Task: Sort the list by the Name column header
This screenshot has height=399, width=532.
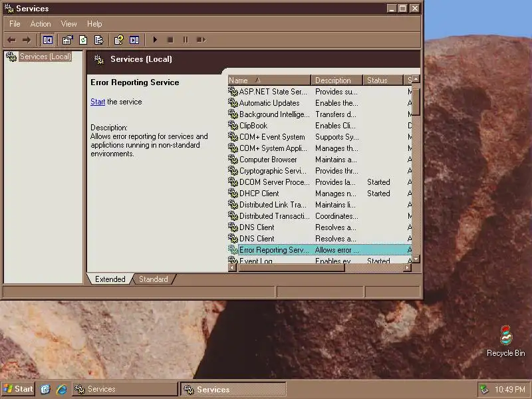Action: coord(269,80)
